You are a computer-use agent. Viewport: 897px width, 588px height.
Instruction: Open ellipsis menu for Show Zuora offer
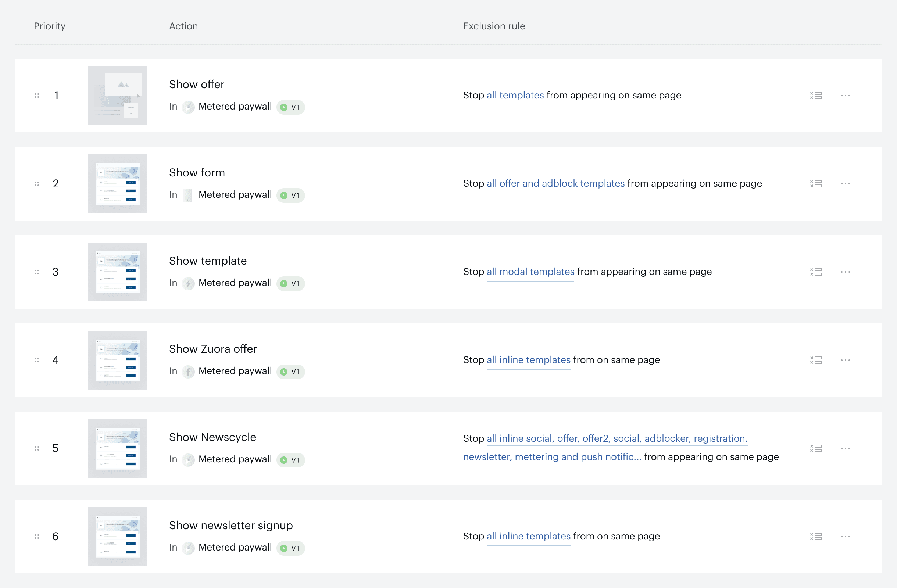[846, 360]
